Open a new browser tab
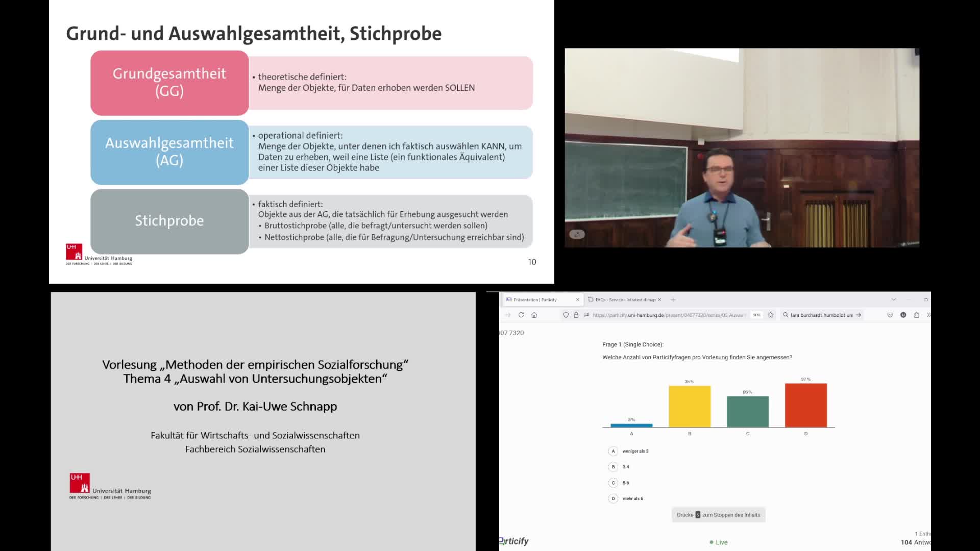This screenshot has height=551, width=980. click(673, 299)
